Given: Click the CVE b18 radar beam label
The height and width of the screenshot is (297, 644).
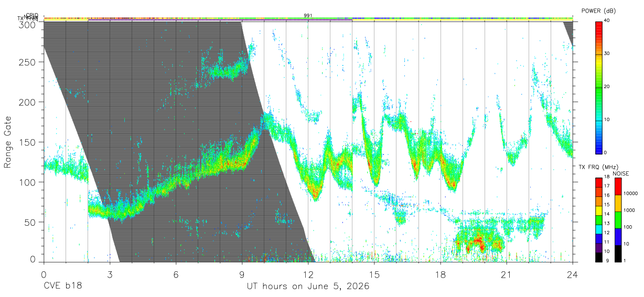Looking at the screenshot, I should point(62,287).
